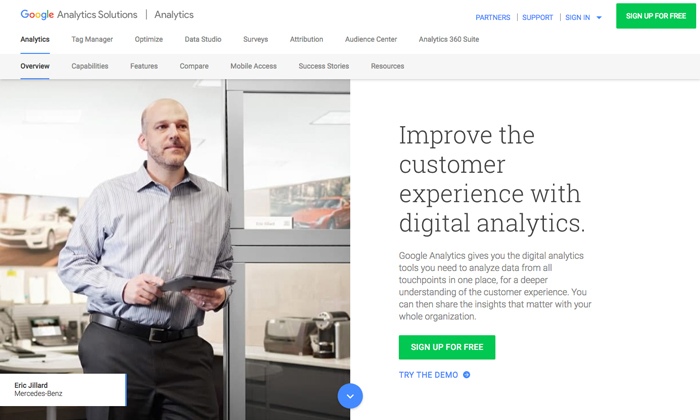
Task: Open the Tag Manager product tab
Action: point(92,39)
